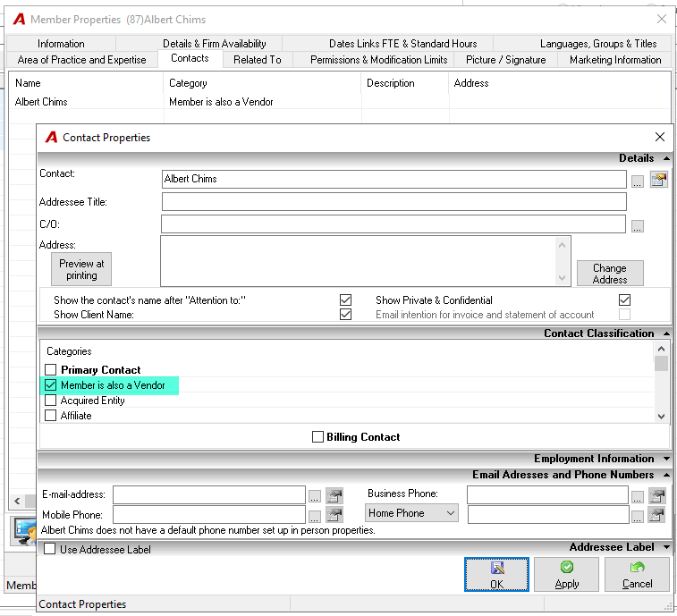The width and height of the screenshot is (677, 616).
Task: Toggle Show Private & Confidential checkbox
Action: [x=624, y=300]
